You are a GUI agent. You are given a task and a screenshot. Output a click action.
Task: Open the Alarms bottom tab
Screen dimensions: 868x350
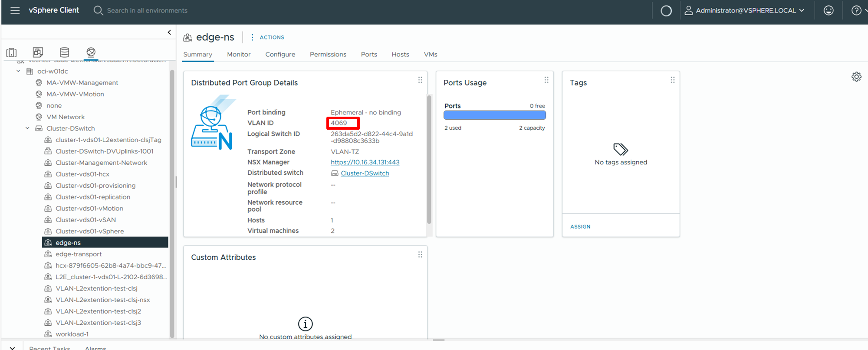click(x=95, y=348)
